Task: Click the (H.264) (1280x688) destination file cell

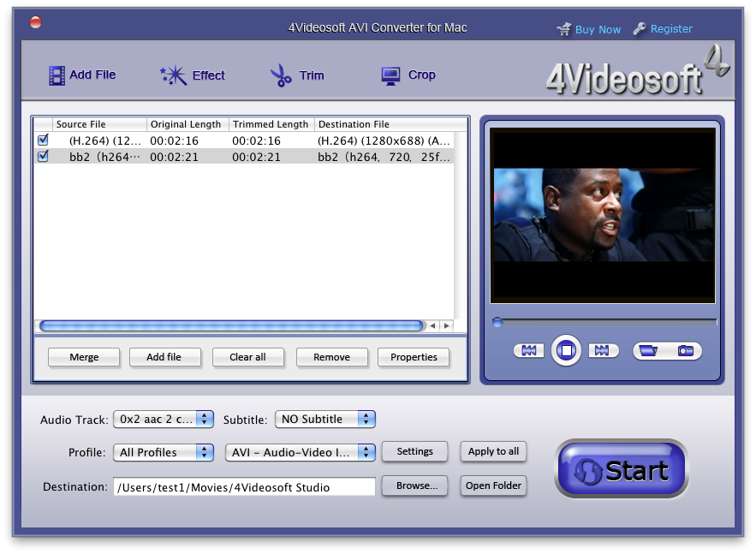Action: click(384, 140)
